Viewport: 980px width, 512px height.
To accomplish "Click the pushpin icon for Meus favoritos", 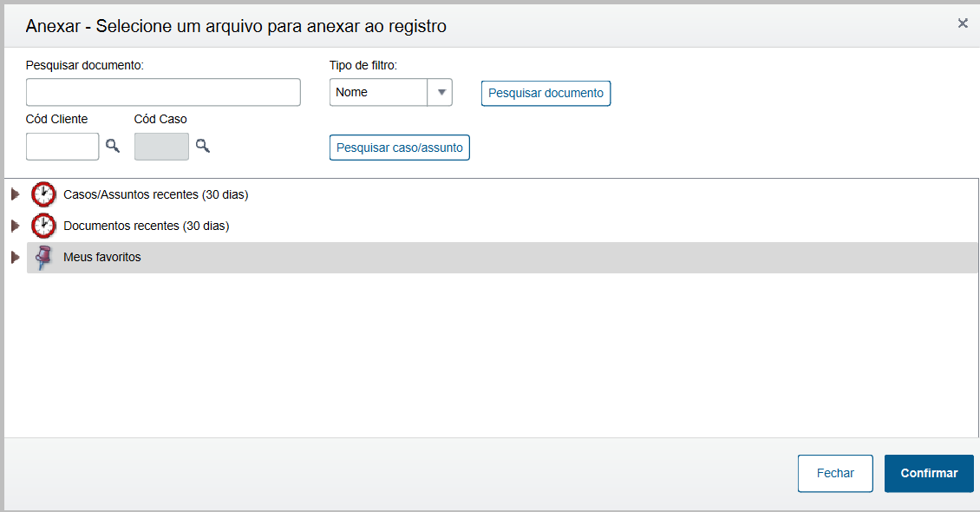I will coord(42,257).
